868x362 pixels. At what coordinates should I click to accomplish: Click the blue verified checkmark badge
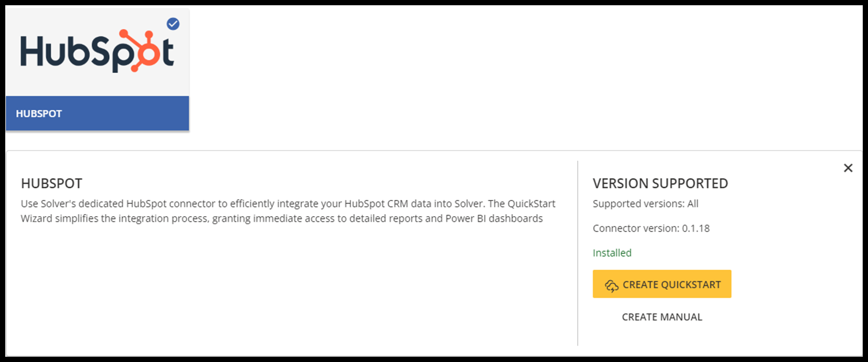[x=173, y=24]
